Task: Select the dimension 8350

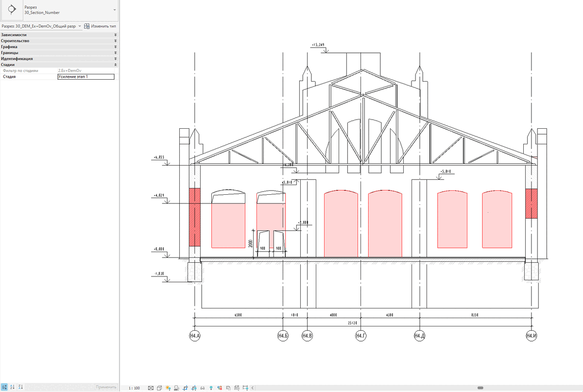Action: tap(475, 315)
